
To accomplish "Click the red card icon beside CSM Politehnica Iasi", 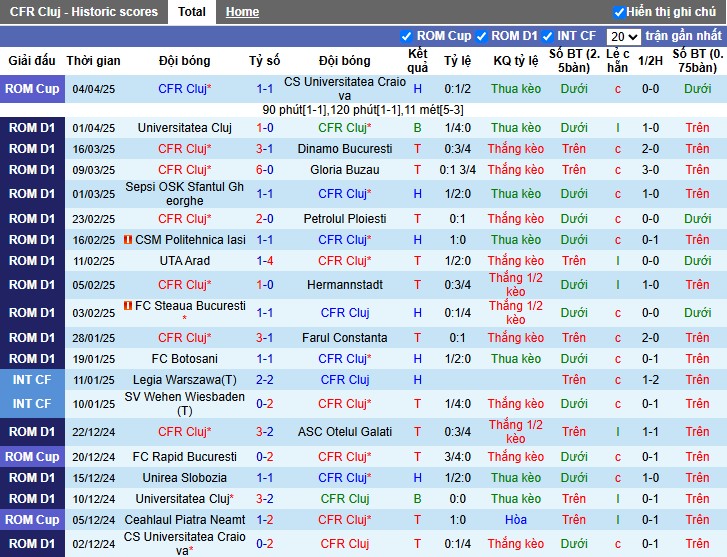I will pyautogui.click(x=128, y=239).
